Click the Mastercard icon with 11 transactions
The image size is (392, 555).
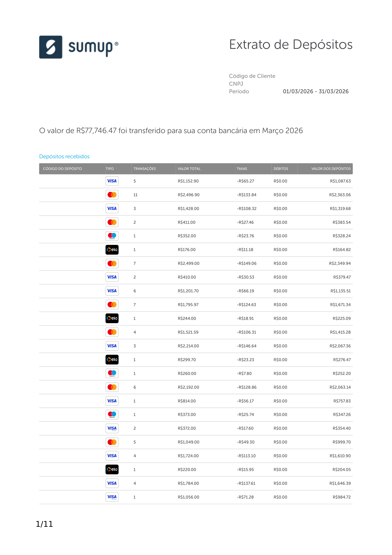tap(112, 195)
